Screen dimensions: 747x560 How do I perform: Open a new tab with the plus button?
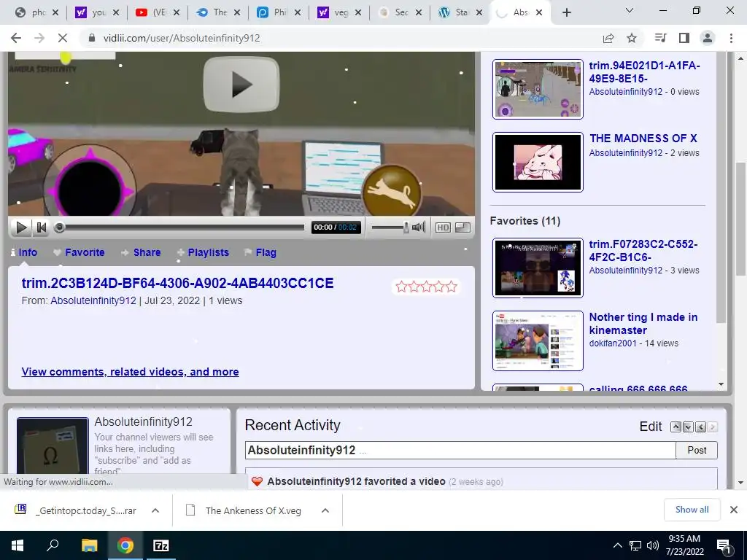(x=566, y=12)
